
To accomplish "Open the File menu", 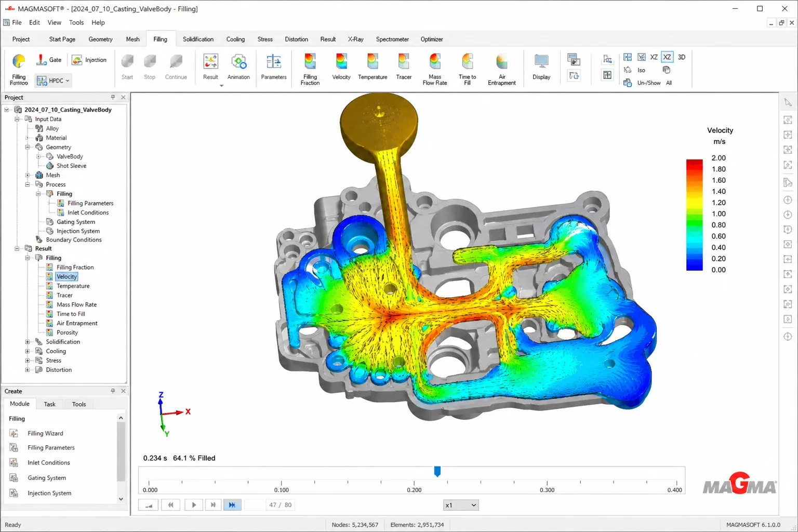I will coord(17,22).
